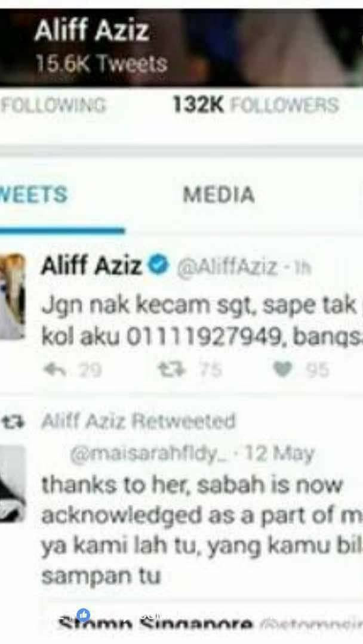This screenshot has height=644, width=363.
Task: Open the tweet text starting 'Jgn nak kecam'
Action: click(202, 321)
